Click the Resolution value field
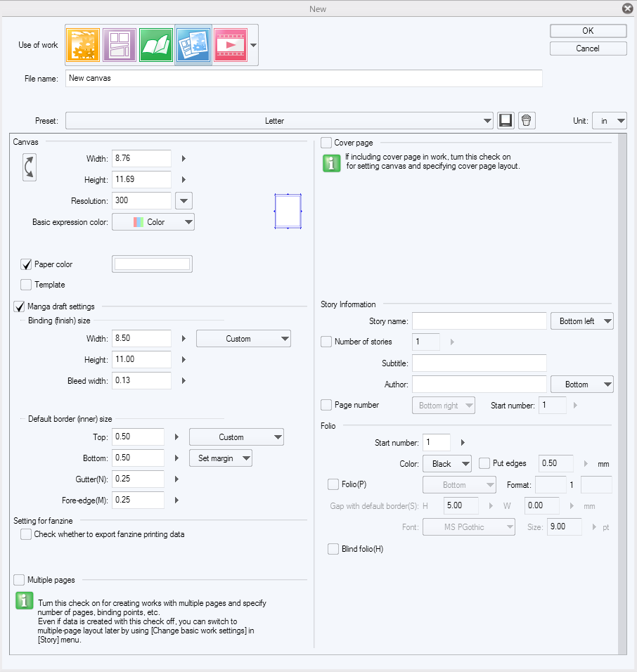This screenshot has width=637, height=672. coord(141,200)
